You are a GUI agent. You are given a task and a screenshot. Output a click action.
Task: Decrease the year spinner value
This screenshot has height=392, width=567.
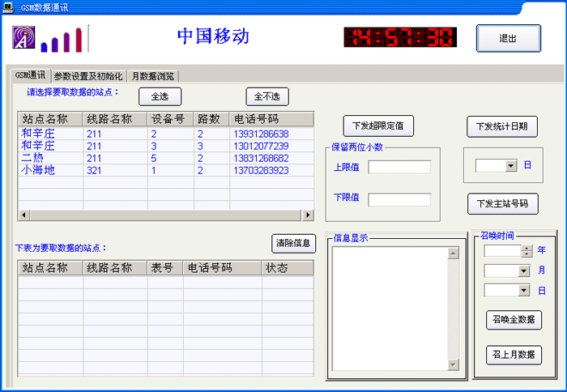526,254
